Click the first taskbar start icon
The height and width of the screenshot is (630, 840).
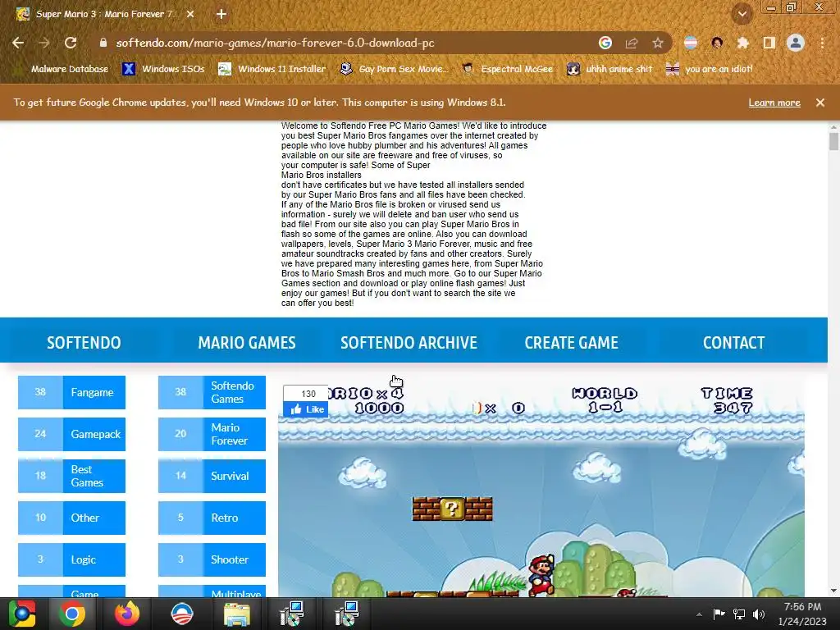(21, 614)
